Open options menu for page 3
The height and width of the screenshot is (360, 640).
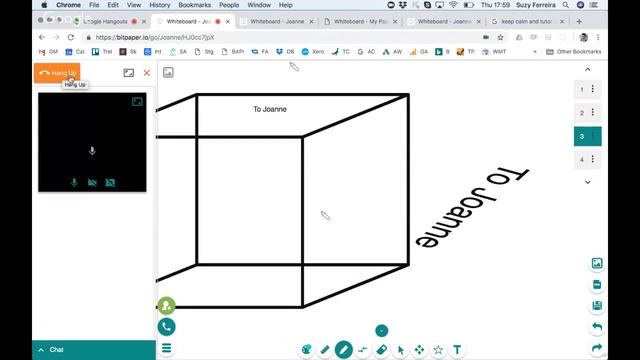[x=593, y=136]
